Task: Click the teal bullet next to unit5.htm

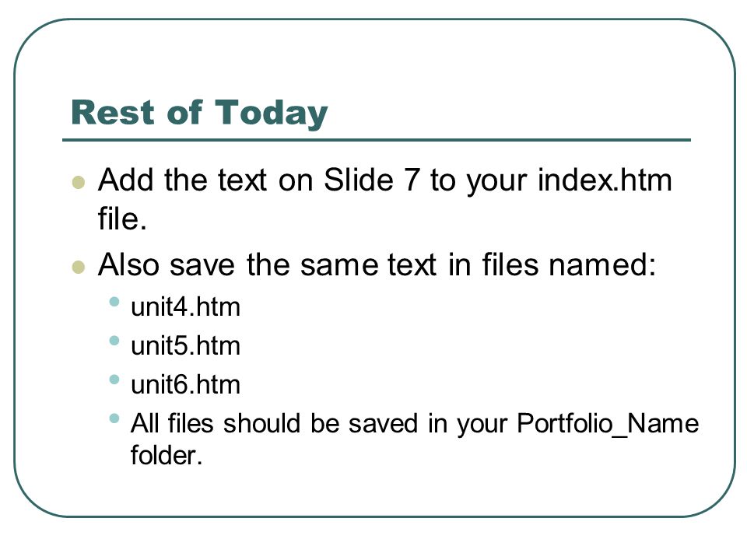Action: [114, 341]
